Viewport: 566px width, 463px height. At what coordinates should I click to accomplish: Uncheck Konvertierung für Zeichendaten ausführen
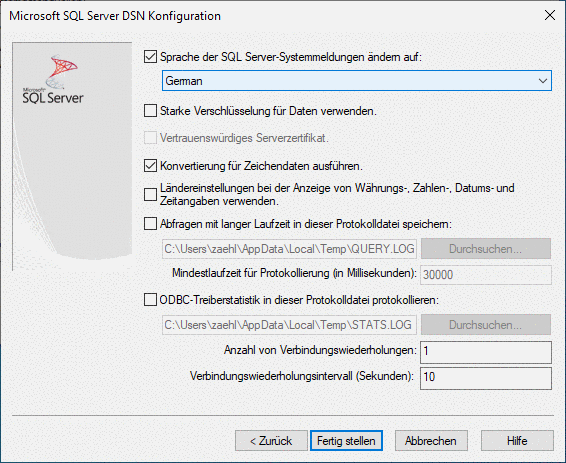[x=150, y=166]
